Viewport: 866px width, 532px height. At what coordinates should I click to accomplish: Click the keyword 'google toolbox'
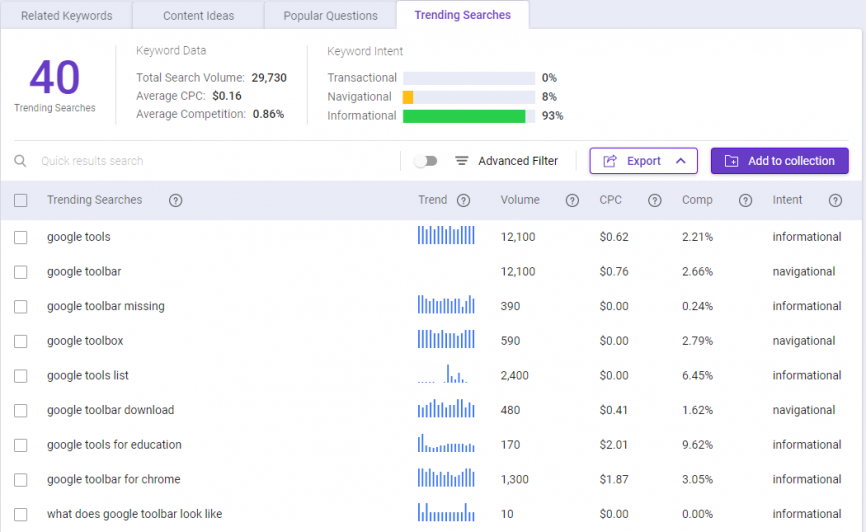point(85,341)
